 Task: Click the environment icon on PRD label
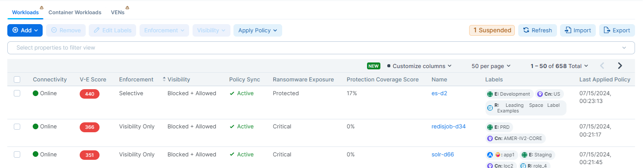pos(490,127)
